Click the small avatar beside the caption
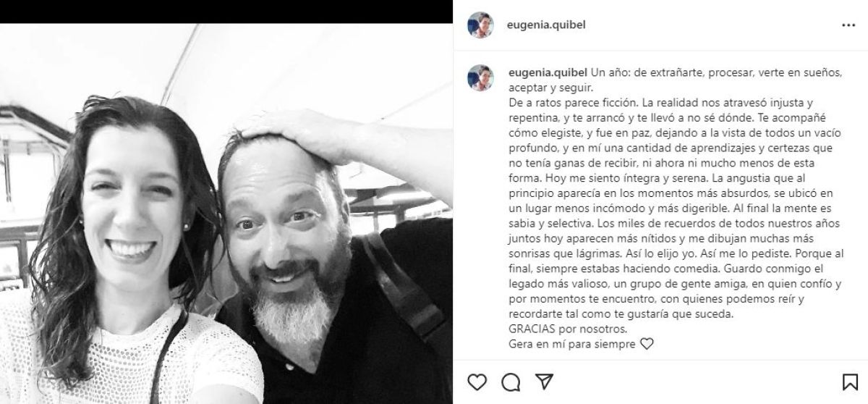868x404 pixels. click(x=481, y=77)
